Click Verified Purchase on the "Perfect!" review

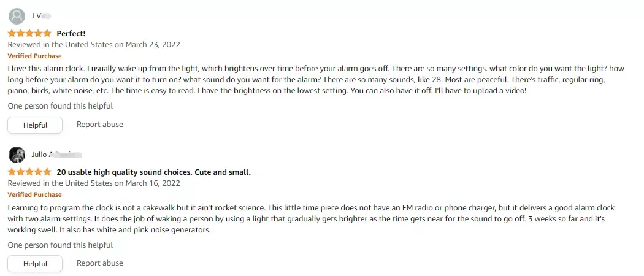(x=34, y=56)
